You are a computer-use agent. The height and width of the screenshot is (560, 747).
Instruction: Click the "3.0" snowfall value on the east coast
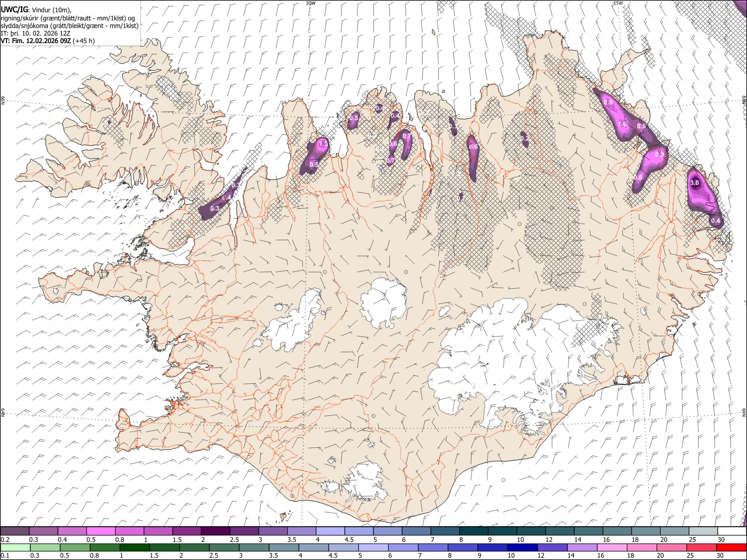click(x=694, y=183)
